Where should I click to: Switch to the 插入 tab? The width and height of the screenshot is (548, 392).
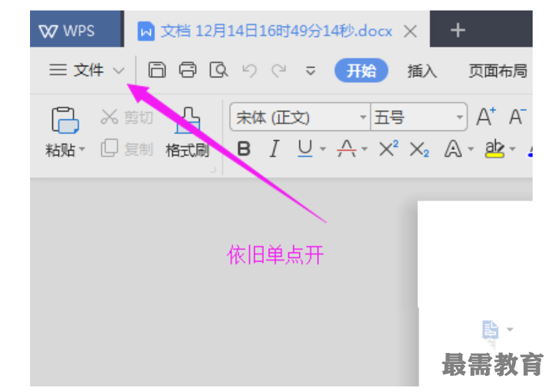[x=422, y=71]
